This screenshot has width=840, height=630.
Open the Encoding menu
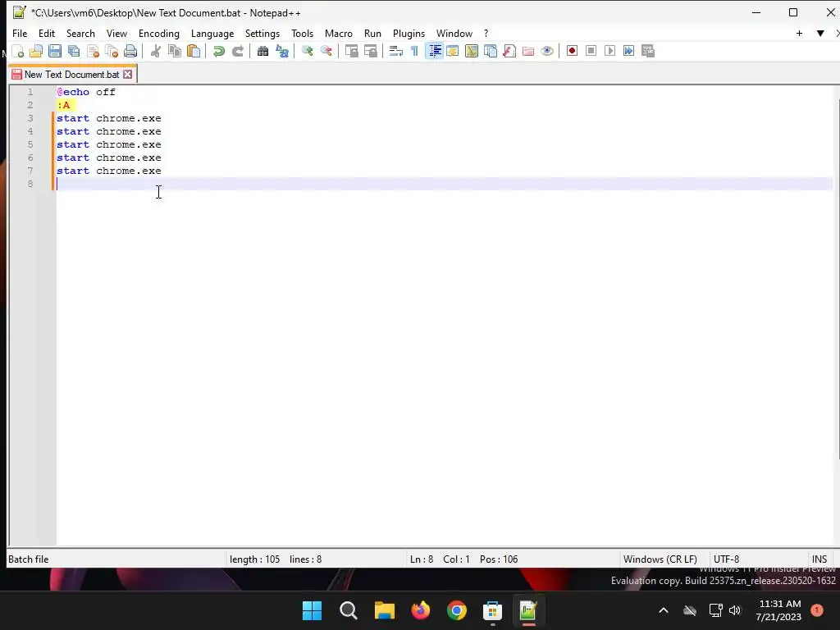click(x=159, y=33)
